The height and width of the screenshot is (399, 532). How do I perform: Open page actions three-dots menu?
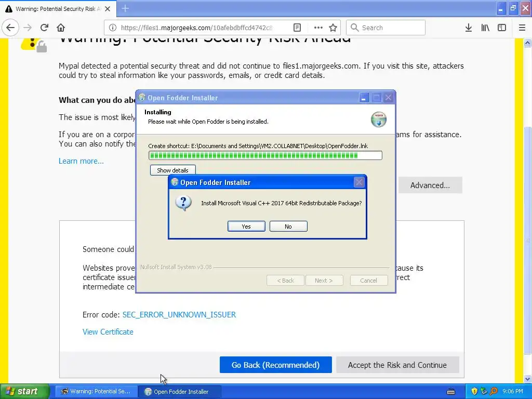coord(318,28)
